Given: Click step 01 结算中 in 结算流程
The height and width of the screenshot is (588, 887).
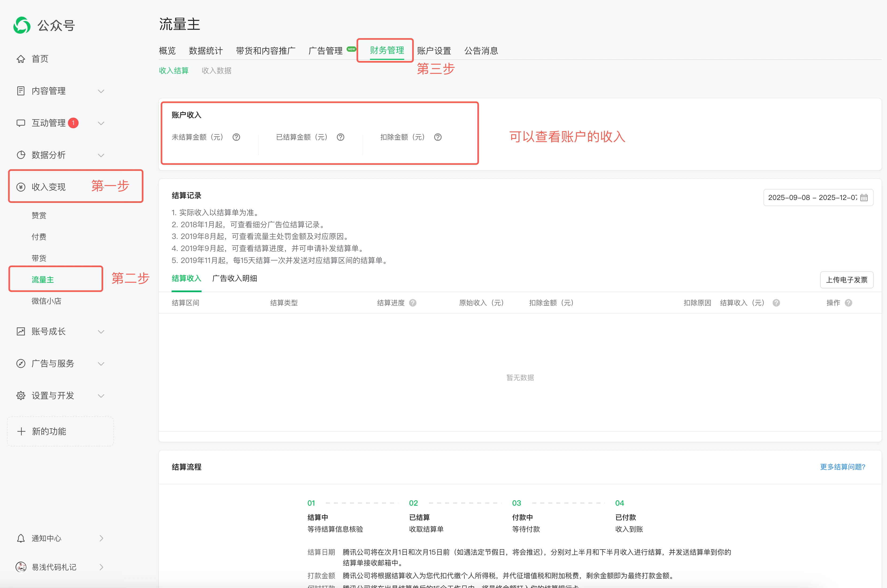Looking at the screenshot, I should (318, 517).
